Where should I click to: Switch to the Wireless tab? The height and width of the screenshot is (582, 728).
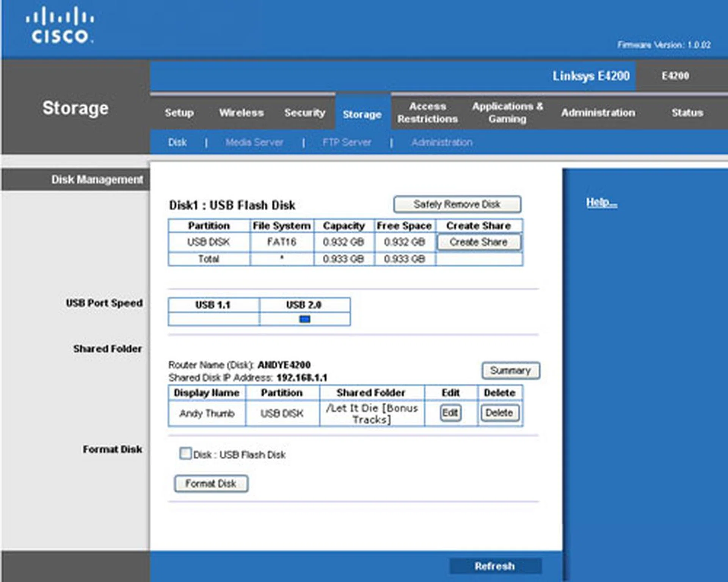pyautogui.click(x=241, y=113)
